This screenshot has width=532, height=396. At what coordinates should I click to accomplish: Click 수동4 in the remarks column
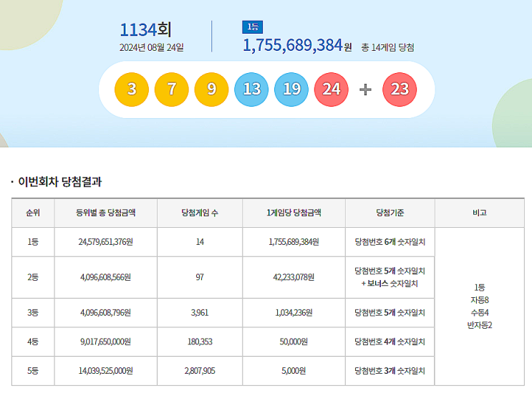point(480,312)
